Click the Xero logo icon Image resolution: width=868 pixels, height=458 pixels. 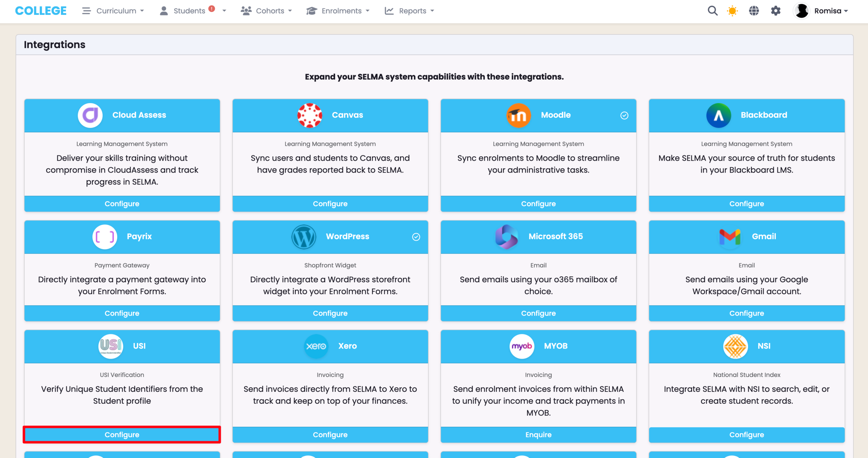coord(316,346)
